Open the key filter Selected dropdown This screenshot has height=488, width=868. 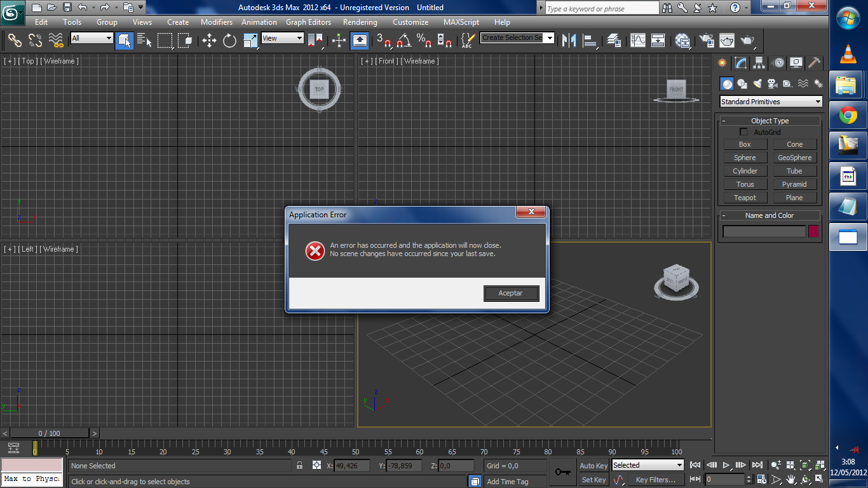[647, 465]
